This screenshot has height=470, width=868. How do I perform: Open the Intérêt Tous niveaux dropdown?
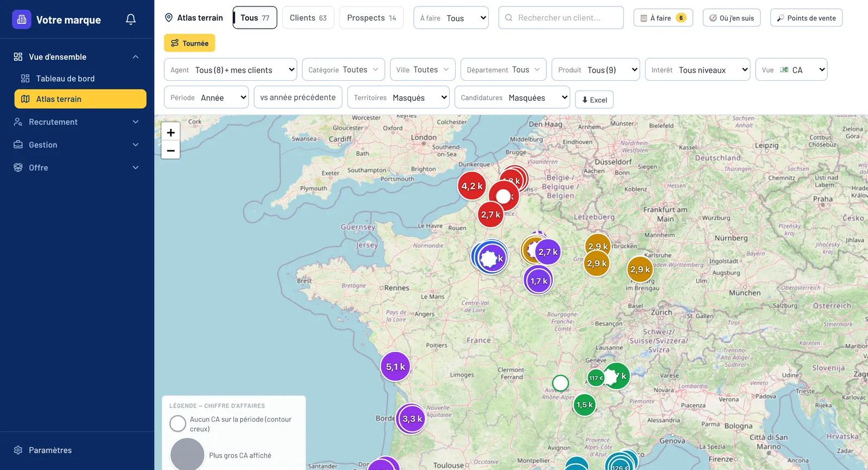698,69
